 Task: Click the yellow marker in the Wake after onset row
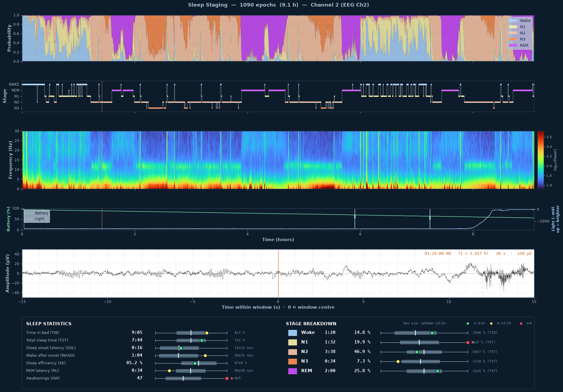[x=205, y=355]
